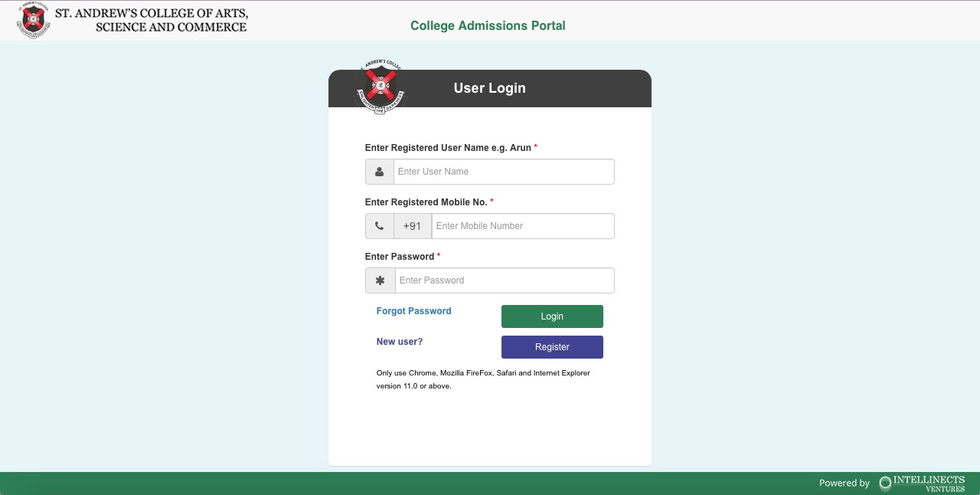980x495 pixels.
Task: Focus the Enter Mobile Number field
Action: coord(523,226)
